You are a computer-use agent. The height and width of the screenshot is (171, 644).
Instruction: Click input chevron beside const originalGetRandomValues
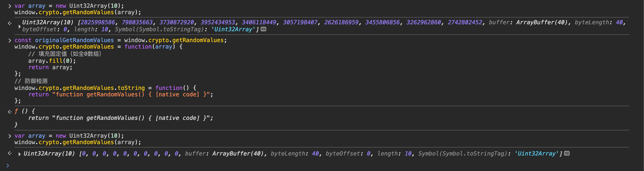[10, 40]
